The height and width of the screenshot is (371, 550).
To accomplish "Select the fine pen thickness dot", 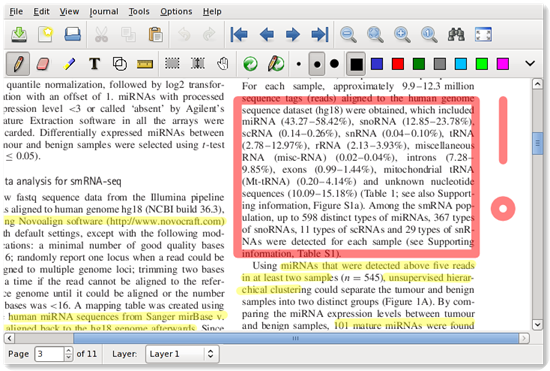I will 299,64.
